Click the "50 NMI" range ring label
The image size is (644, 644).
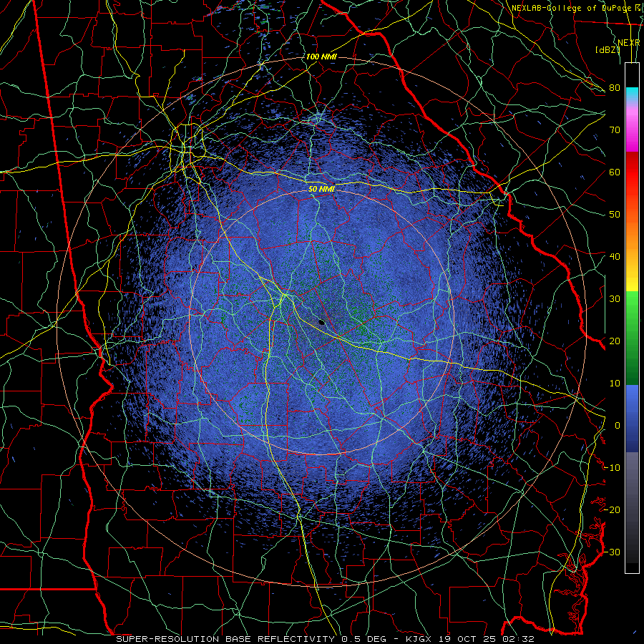coord(321,189)
